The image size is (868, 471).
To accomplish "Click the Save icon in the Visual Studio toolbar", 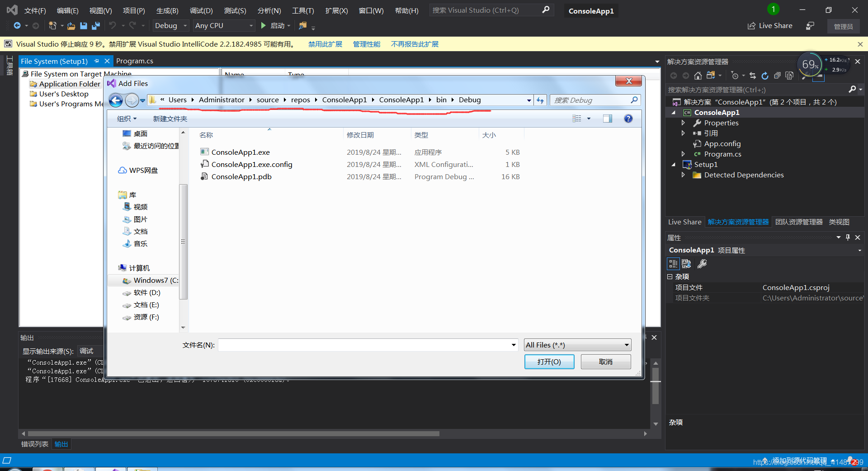I will pyautogui.click(x=83, y=26).
